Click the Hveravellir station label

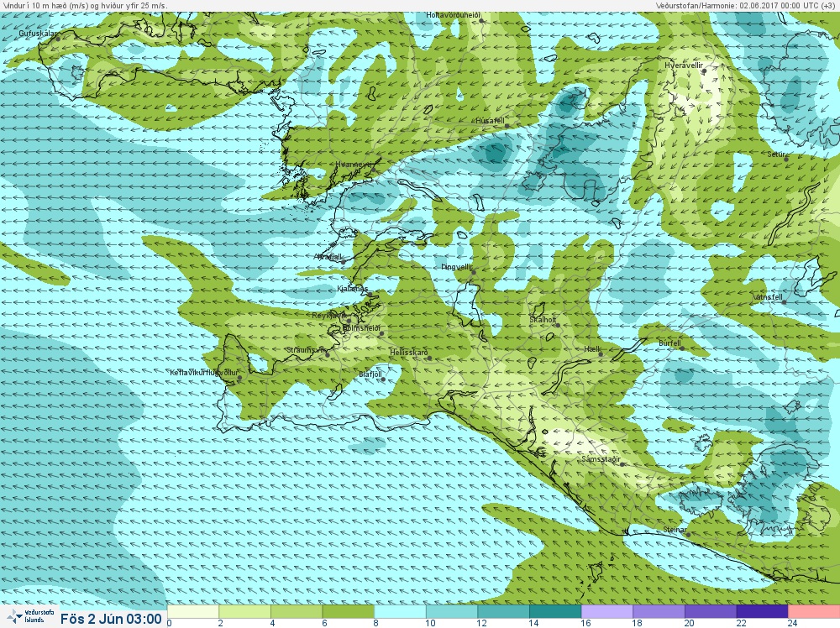tap(684, 65)
